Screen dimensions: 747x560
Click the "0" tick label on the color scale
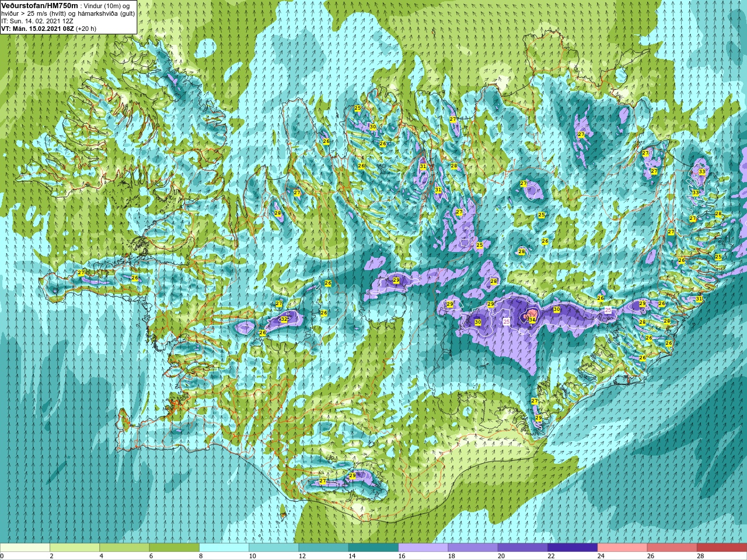point(2,556)
